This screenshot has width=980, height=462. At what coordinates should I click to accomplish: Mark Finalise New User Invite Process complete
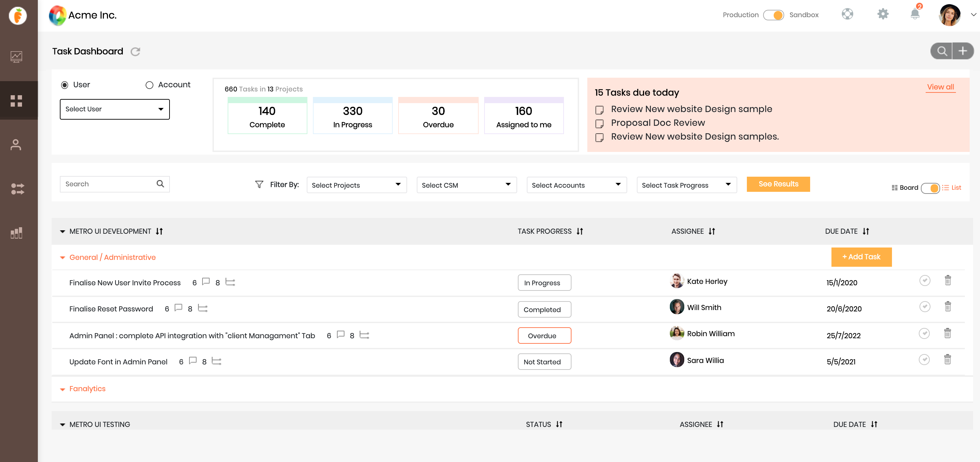[x=925, y=280]
